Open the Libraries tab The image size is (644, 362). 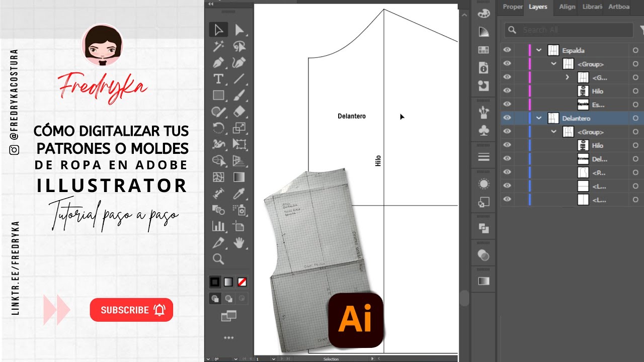(x=592, y=7)
